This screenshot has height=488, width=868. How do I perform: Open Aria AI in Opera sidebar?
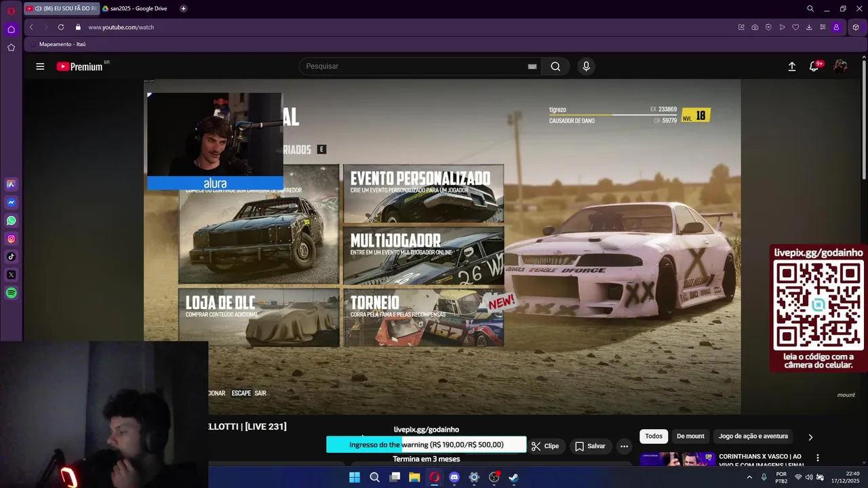click(11, 184)
